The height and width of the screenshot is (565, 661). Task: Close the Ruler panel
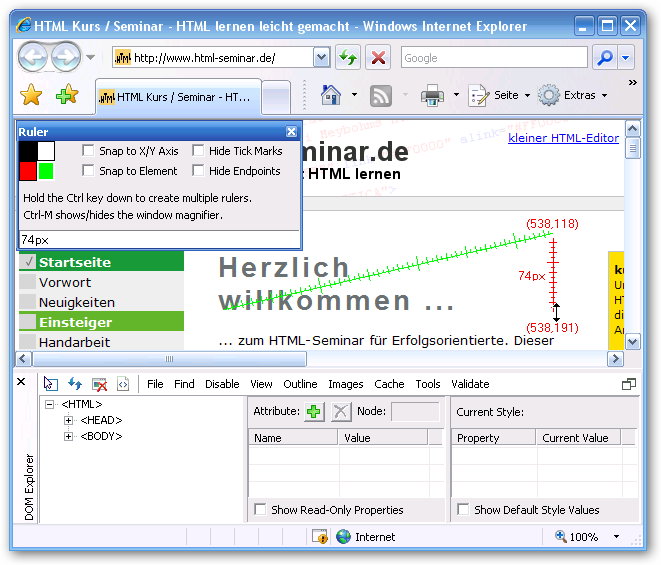(x=291, y=132)
